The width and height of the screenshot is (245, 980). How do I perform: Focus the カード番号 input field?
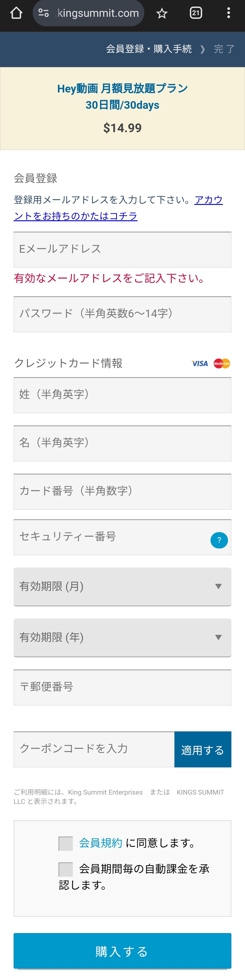122,492
